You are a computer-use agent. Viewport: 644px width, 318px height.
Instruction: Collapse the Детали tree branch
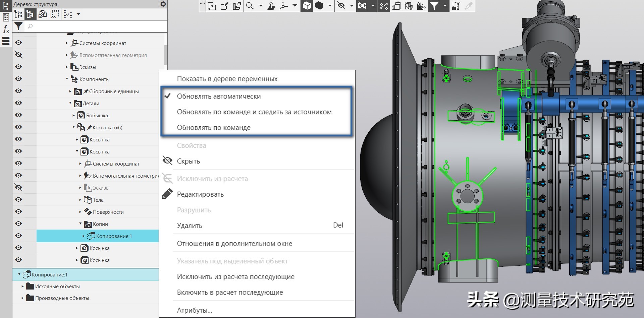coord(70,103)
